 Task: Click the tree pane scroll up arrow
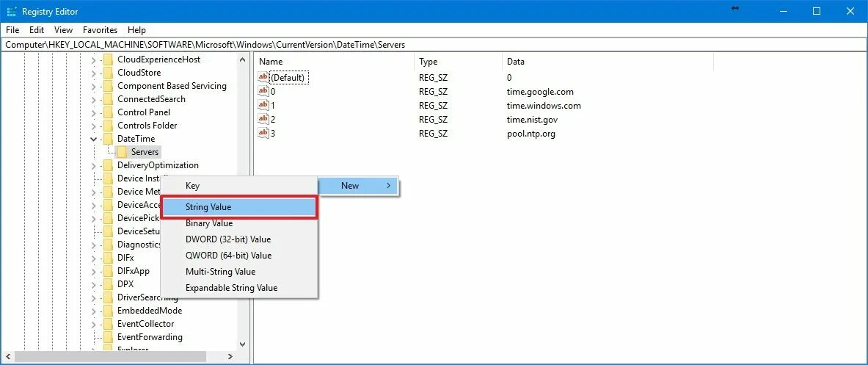242,59
